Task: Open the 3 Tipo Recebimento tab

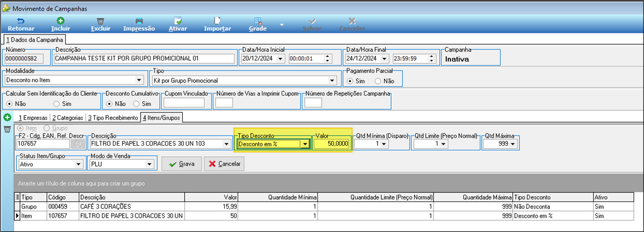Action: 113,118
